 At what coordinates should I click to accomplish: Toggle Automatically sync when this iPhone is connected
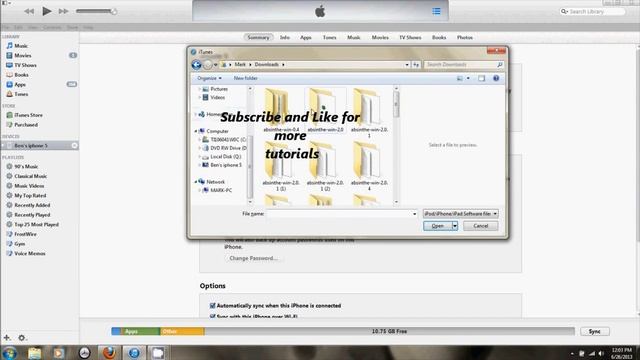pyautogui.click(x=212, y=306)
